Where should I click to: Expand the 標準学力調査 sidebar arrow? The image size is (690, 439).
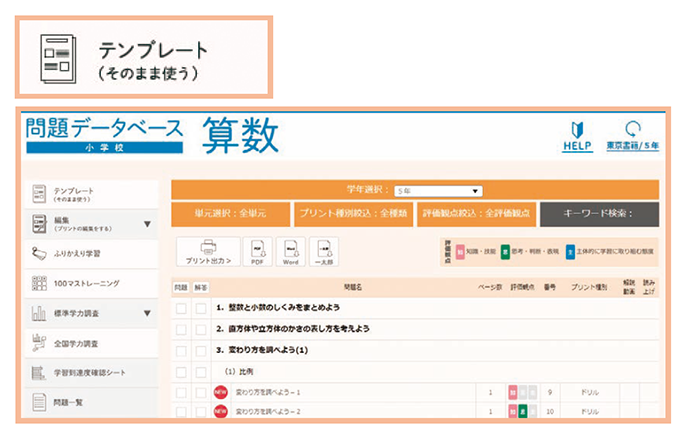pyautogui.click(x=148, y=313)
